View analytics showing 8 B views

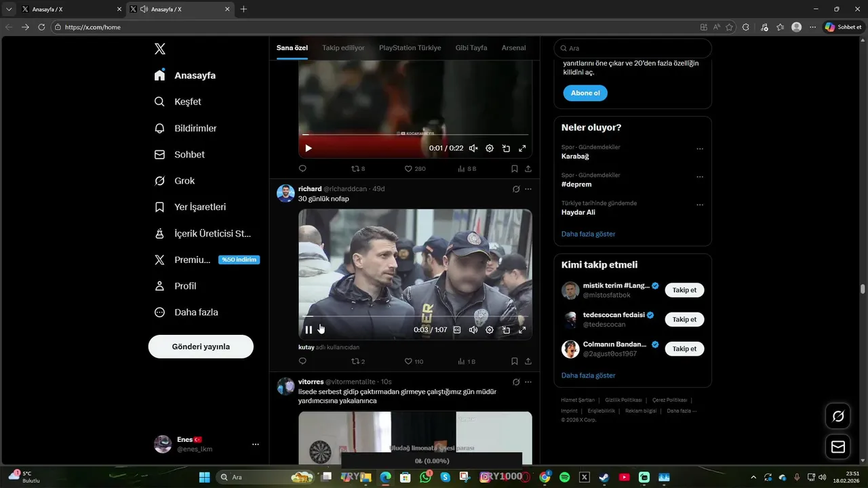tap(467, 169)
